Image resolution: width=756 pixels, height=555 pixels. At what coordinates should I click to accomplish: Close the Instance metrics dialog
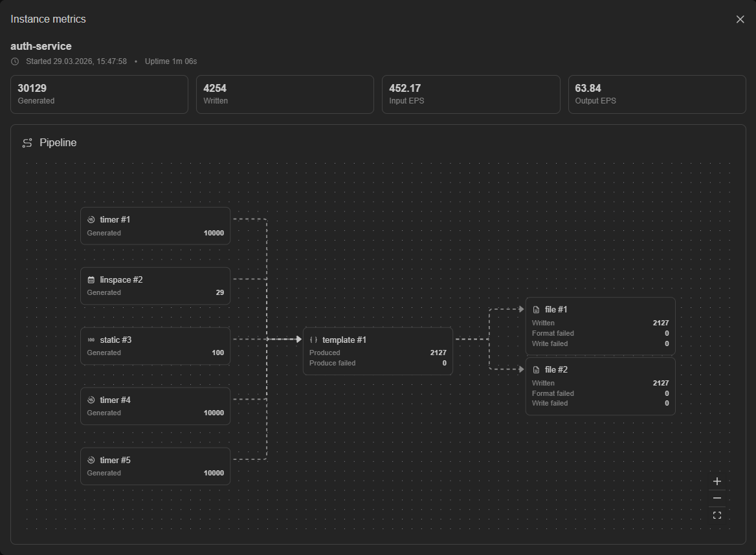(740, 19)
